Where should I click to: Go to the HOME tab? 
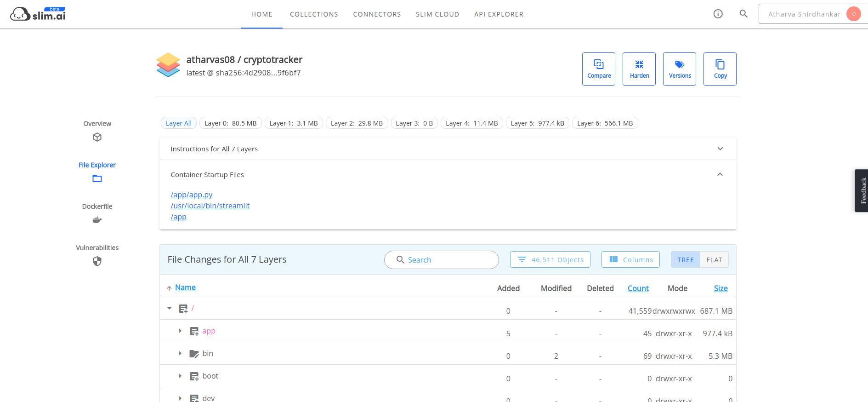click(262, 14)
